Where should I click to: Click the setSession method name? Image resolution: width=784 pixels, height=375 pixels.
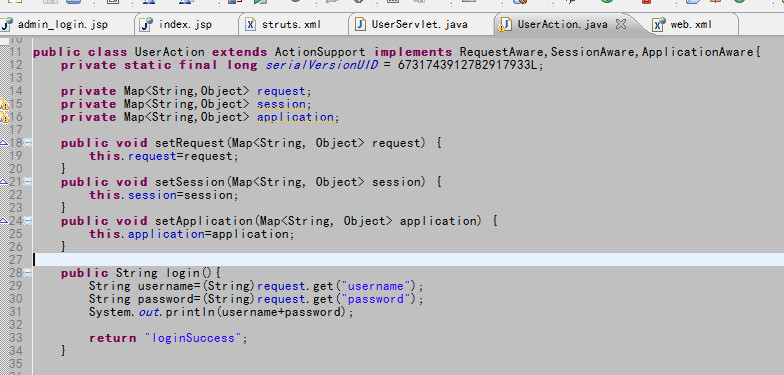[x=190, y=182]
